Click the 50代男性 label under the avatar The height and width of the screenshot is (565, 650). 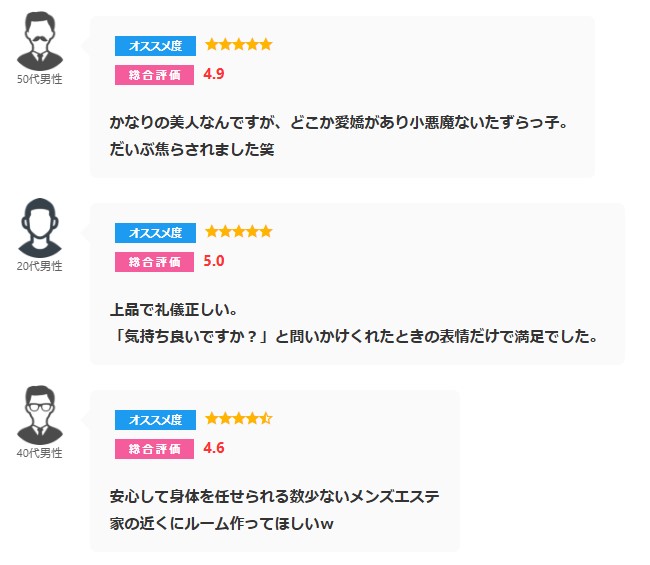[40, 79]
